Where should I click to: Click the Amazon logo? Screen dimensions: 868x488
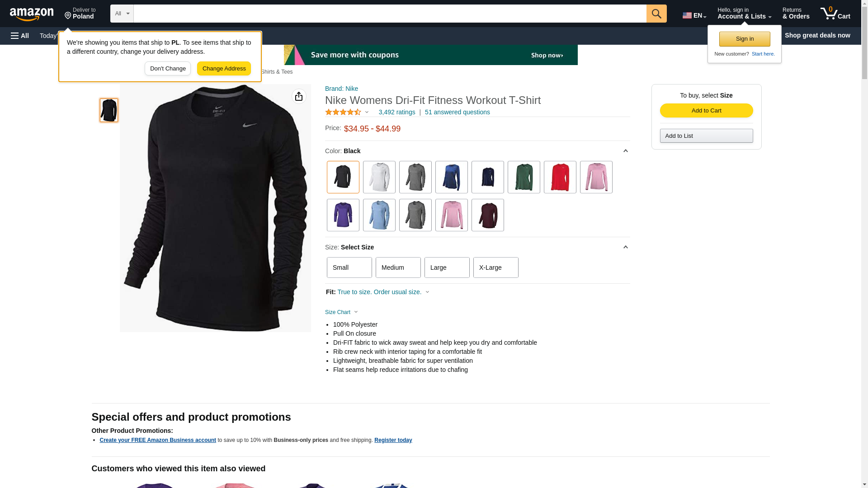32,14
